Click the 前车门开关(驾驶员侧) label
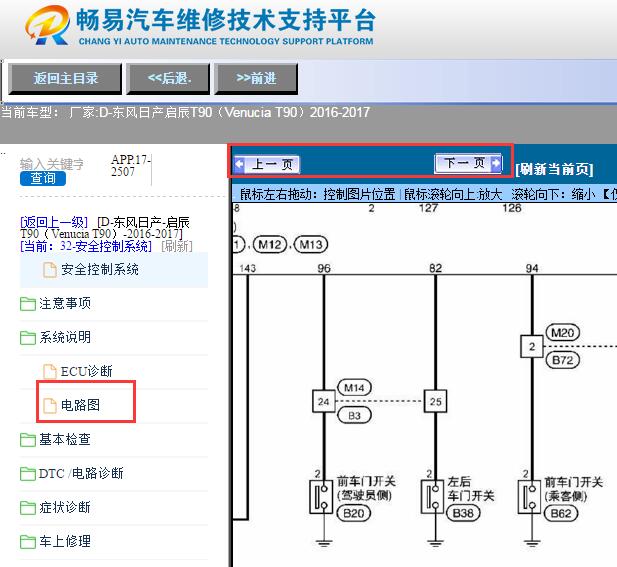The width and height of the screenshot is (617, 567). click(x=366, y=488)
